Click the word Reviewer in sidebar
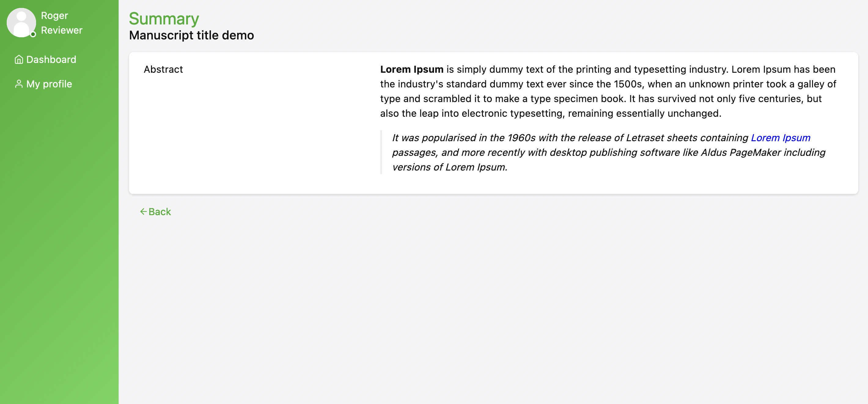 click(62, 30)
